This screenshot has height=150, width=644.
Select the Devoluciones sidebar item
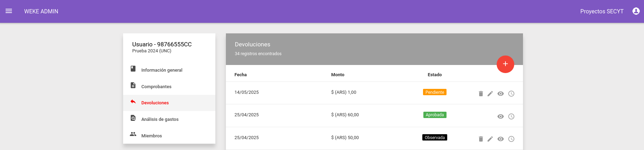point(169,103)
